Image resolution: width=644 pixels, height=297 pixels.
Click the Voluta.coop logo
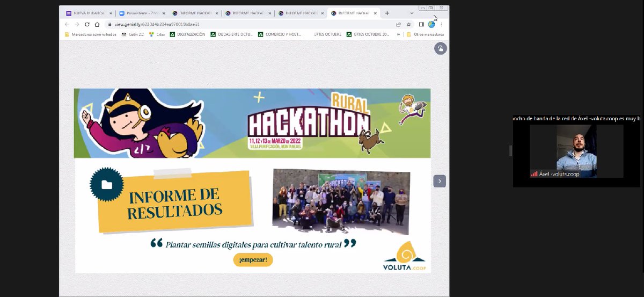(x=405, y=256)
